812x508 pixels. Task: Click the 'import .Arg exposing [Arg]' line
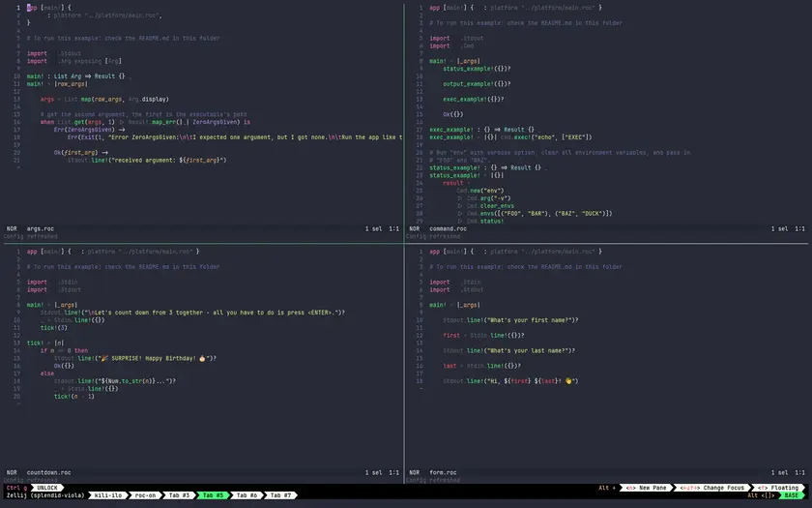74,61
